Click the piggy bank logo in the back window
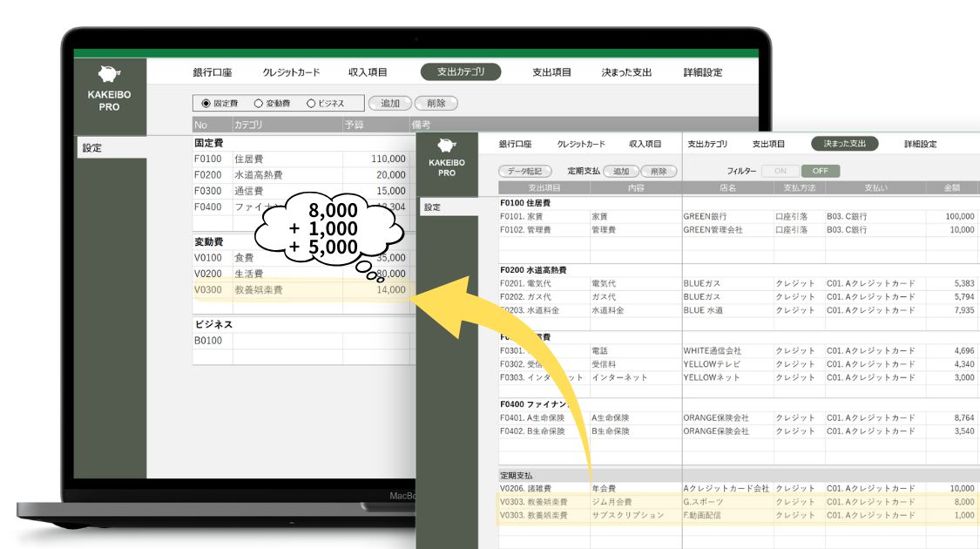This screenshot has width=980, height=549. pos(109,73)
